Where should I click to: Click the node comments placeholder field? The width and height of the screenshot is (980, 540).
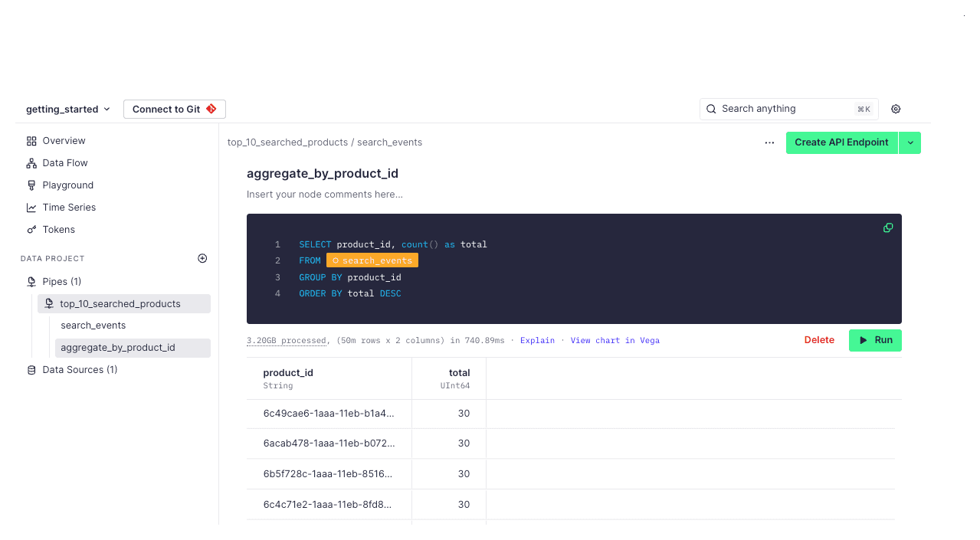coord(325,195)
